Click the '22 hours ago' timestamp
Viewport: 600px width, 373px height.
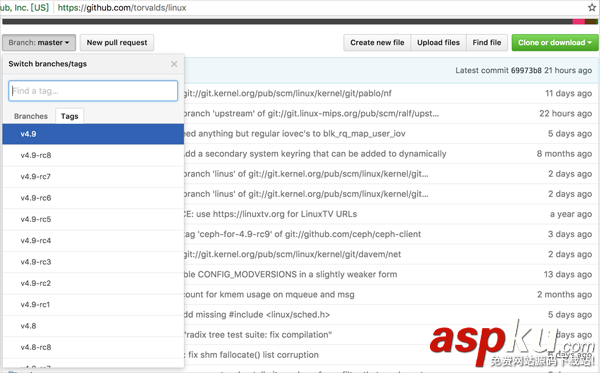(566, 114)
